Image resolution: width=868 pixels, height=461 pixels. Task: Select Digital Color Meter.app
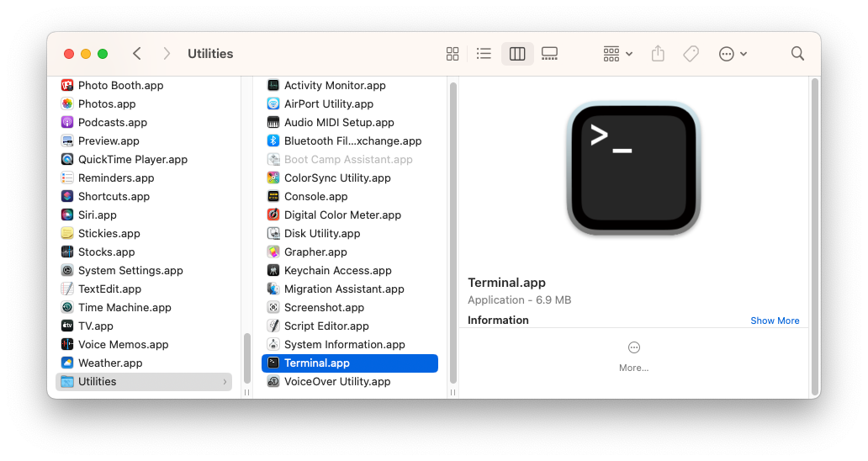342,215
